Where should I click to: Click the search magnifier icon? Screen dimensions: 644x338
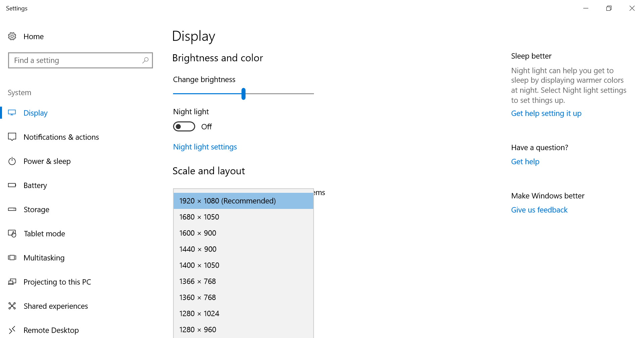click(145, 60)
